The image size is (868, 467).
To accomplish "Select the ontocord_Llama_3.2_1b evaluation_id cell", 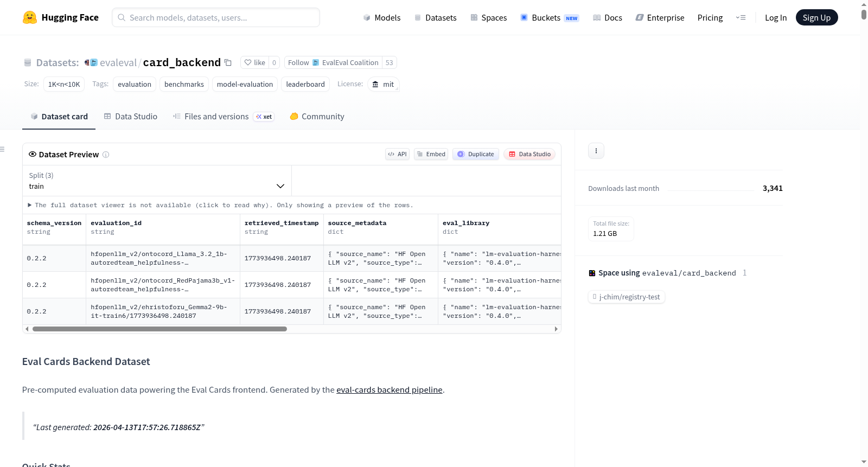I will [163, 258].
